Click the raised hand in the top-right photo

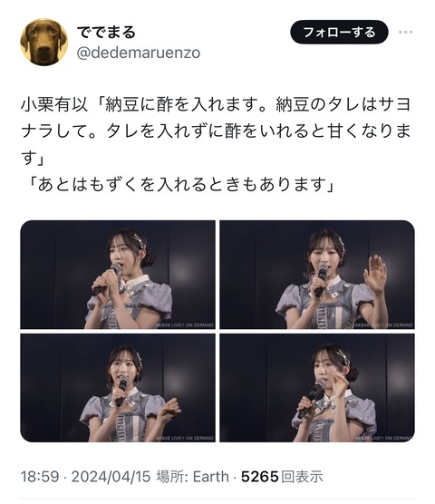click(375, 273)
